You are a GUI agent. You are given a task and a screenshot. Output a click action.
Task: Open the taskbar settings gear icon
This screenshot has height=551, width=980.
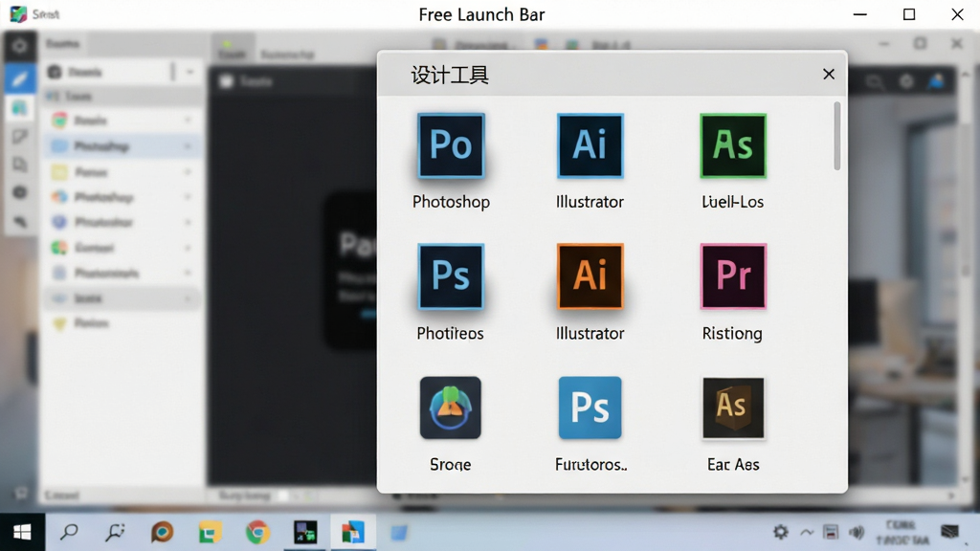point(781,532)
